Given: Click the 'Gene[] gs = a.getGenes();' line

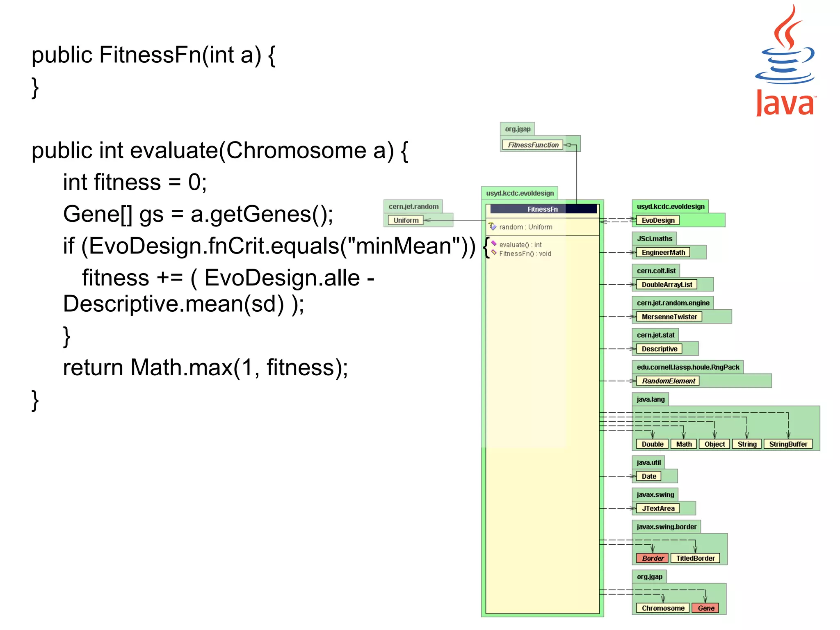Looking at the screenshot, I should tap(198, 214).
